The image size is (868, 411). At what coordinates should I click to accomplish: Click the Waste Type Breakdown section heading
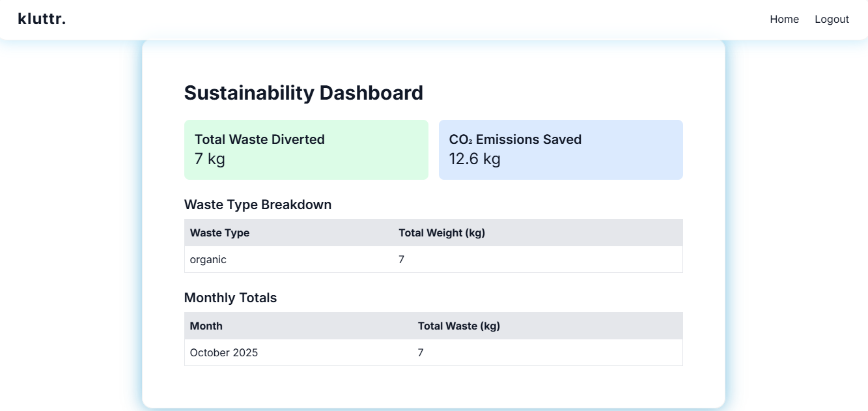(258, 205)
